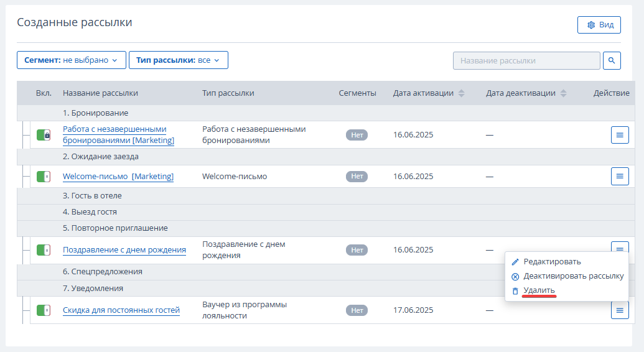The width and height of the screenshot is (644, 352).
Task: Choose Редактировать in the context menu
Action: tap(551, 262)
